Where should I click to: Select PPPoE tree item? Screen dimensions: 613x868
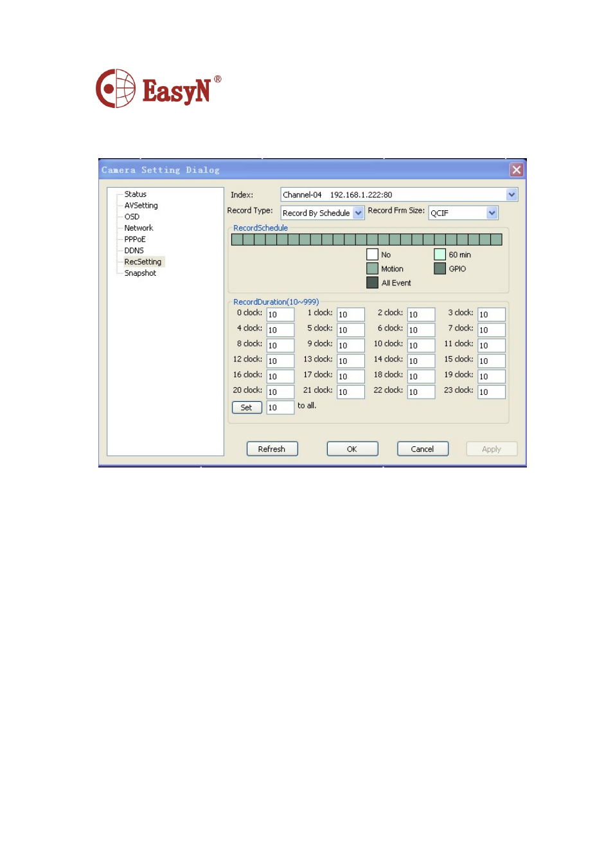pyautogui.click(x=135, y=239)
